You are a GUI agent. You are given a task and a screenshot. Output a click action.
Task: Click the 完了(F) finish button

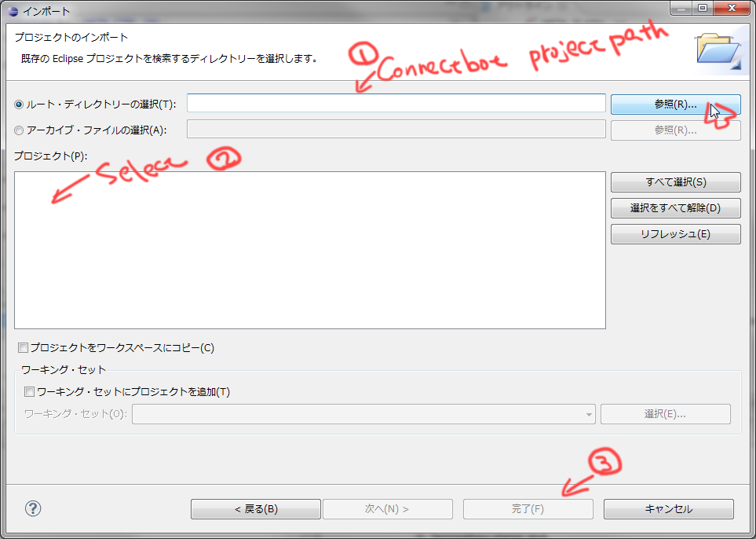coord(528,508)
